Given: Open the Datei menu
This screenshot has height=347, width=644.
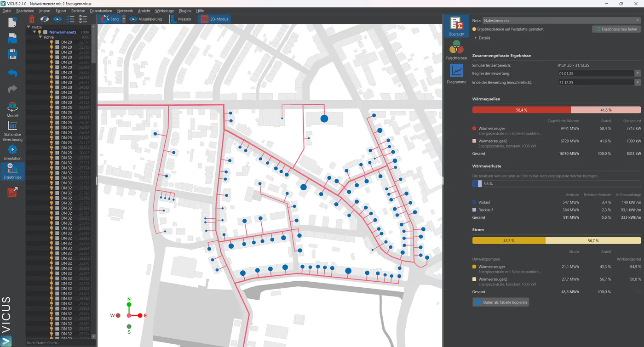Looking at the screenshot, I should point(7,11).
